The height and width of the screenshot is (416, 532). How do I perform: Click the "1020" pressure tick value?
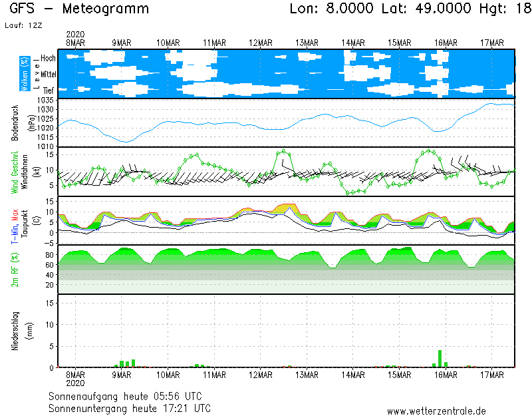pyautogui.click(x=45, y=128)
